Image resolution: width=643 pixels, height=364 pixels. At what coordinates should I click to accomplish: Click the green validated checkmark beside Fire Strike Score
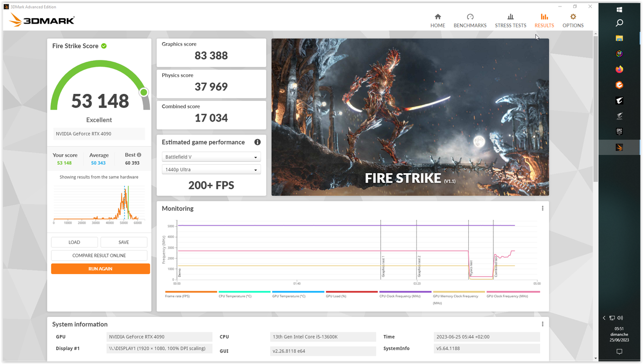pyautogui.click(x=103, y=46)
